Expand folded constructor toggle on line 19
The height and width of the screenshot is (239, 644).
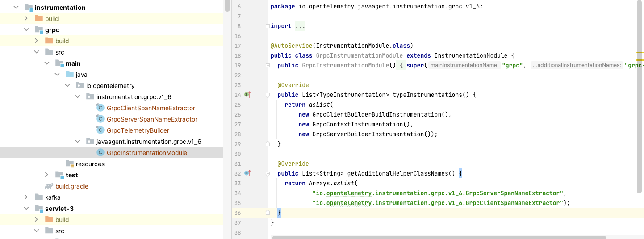(268, 66)
